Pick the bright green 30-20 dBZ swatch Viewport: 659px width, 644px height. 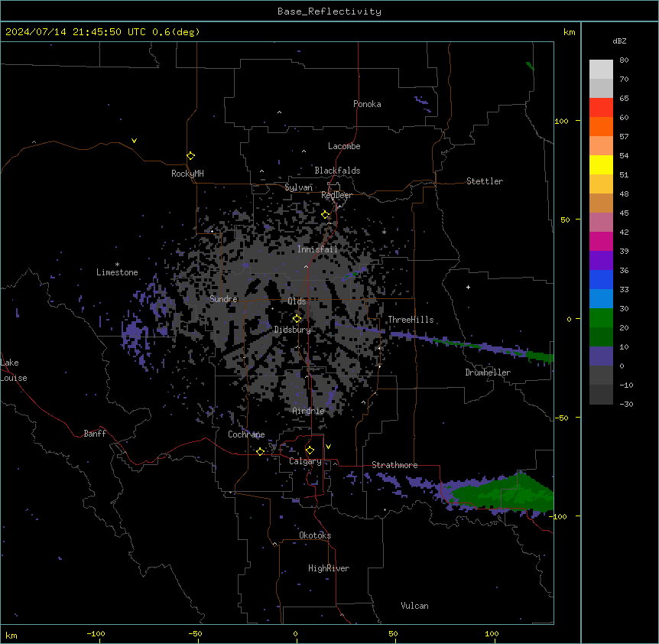[x=601, y=318]
